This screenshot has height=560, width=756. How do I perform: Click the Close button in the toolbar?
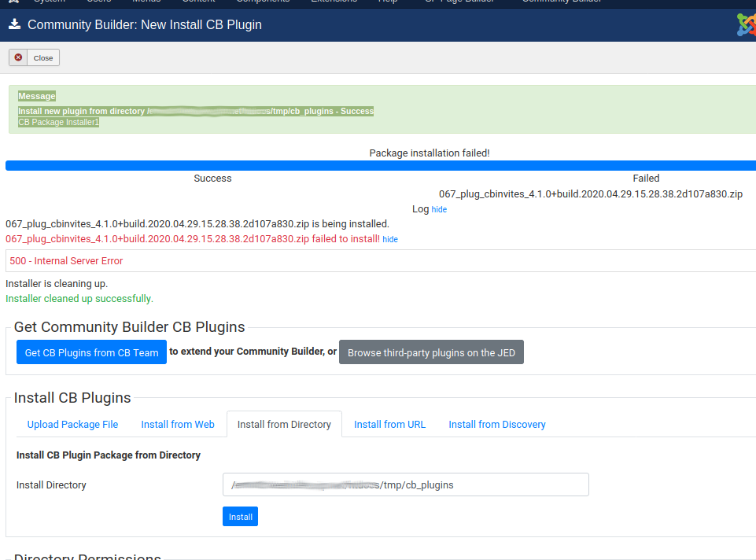point(35,58)
